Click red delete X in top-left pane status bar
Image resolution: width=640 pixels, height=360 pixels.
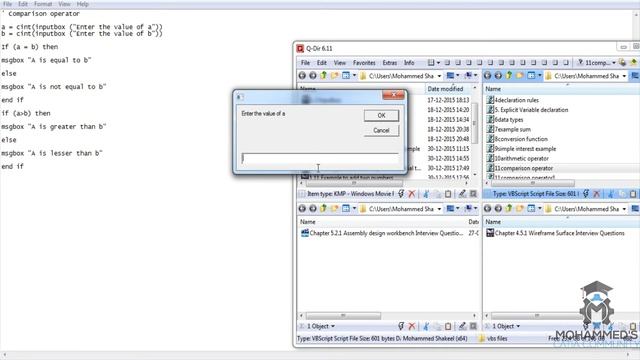pyautogui.click(x=412, y=194)
